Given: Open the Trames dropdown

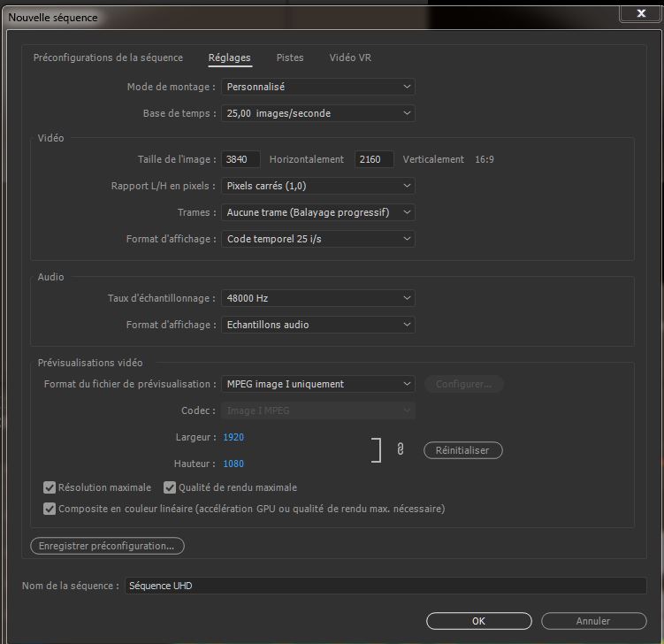Looking at the screenshot, I should point(318,212).
